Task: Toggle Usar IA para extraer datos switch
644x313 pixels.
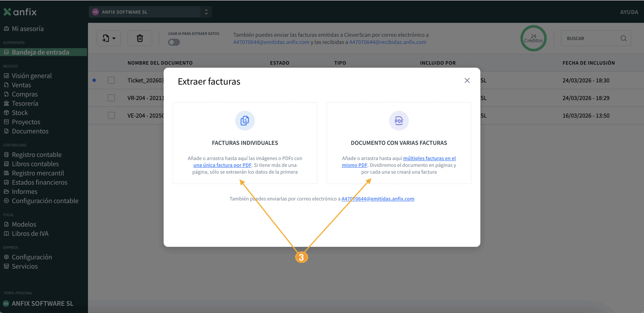Action: 174,42
